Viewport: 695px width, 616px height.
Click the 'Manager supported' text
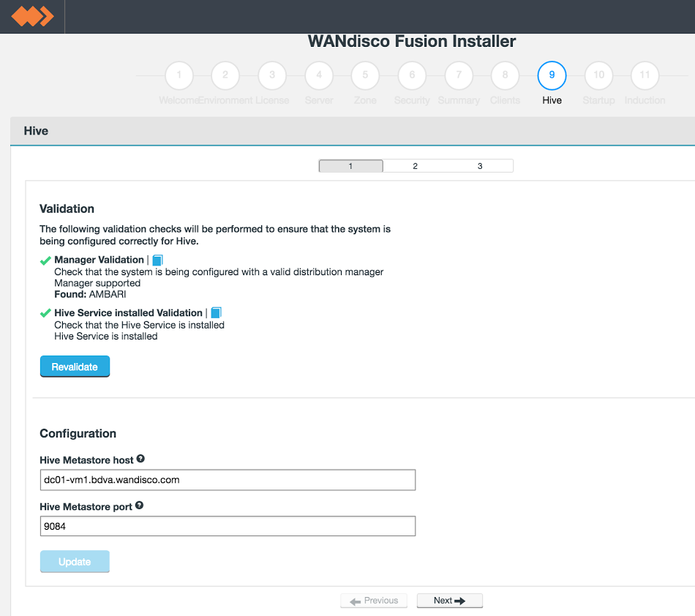[x=97, y=283]
